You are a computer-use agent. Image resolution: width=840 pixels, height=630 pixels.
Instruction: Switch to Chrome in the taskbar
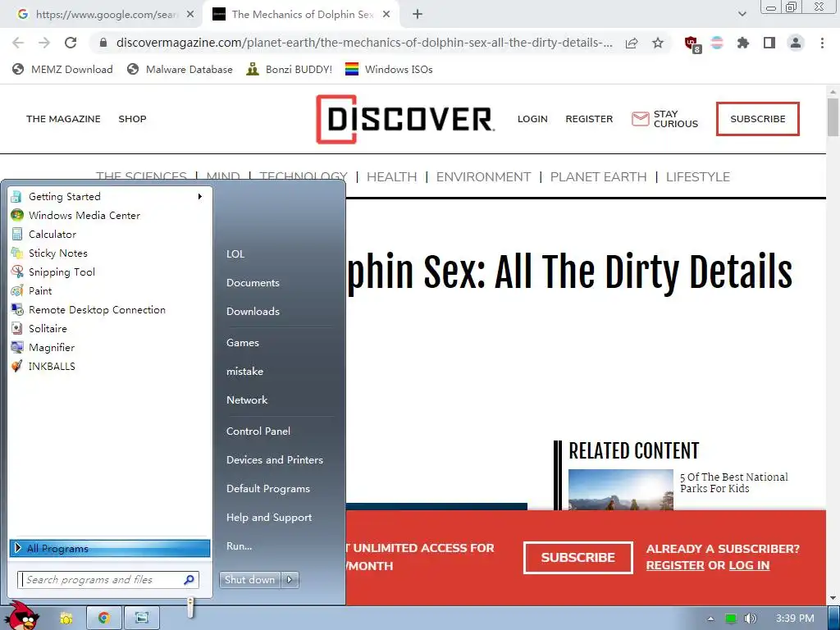(x=104, y=619)
